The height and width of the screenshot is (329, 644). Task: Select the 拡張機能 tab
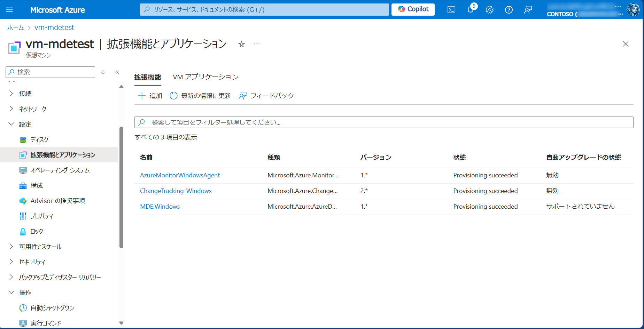(148, 77)
